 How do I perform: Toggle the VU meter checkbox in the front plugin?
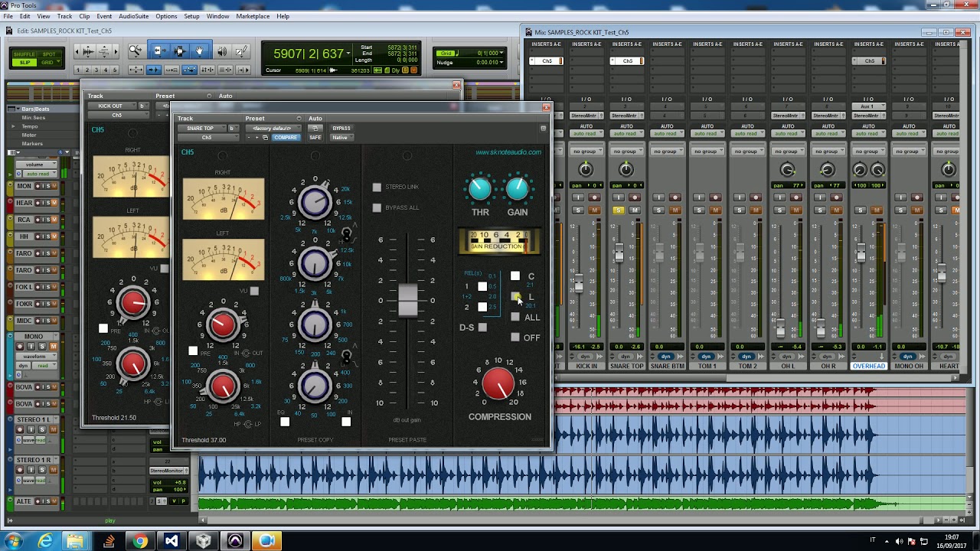(254, 291)
